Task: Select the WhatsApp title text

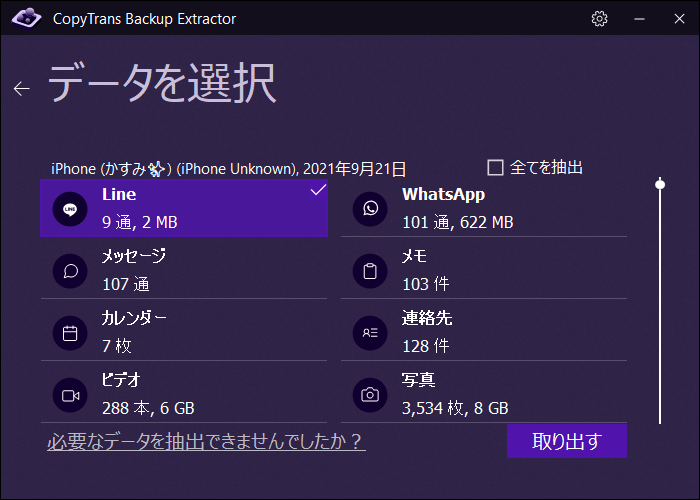Action: (443, 195)
